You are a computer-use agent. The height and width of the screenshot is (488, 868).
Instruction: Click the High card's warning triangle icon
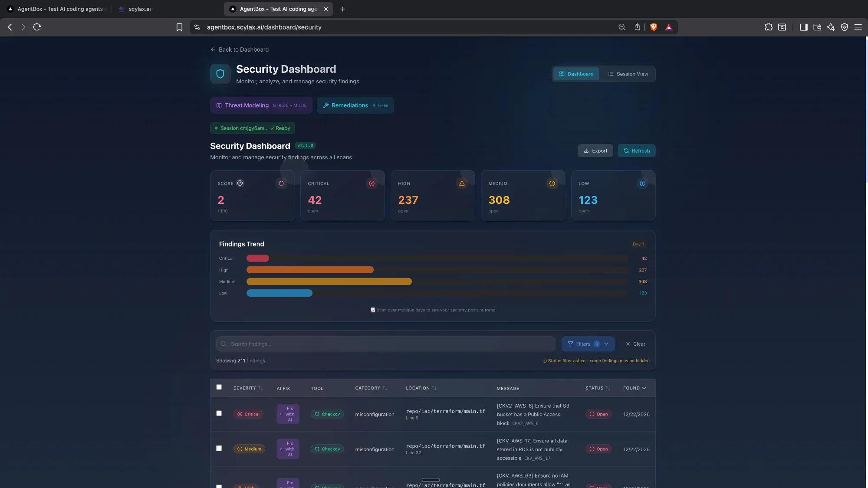click(x=462, y=183)
